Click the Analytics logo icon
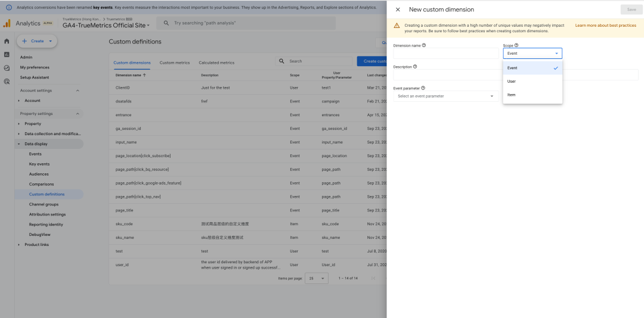 [x=7, y=23]
